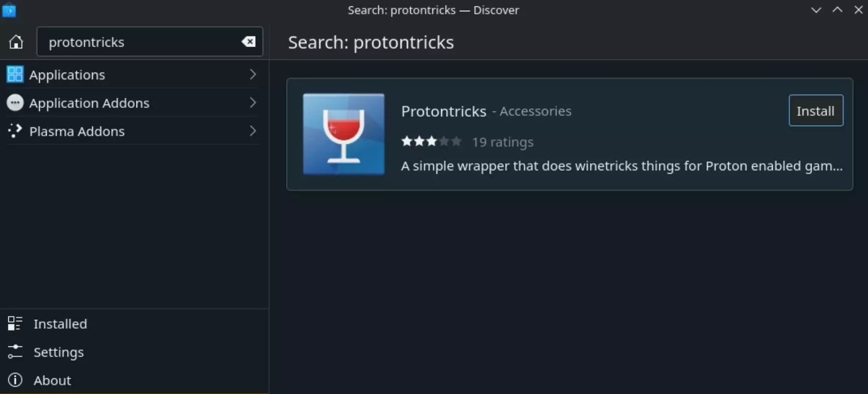Click the Application Addons icon
This screenshot has width=868, height=394.
tap(15, 103)
